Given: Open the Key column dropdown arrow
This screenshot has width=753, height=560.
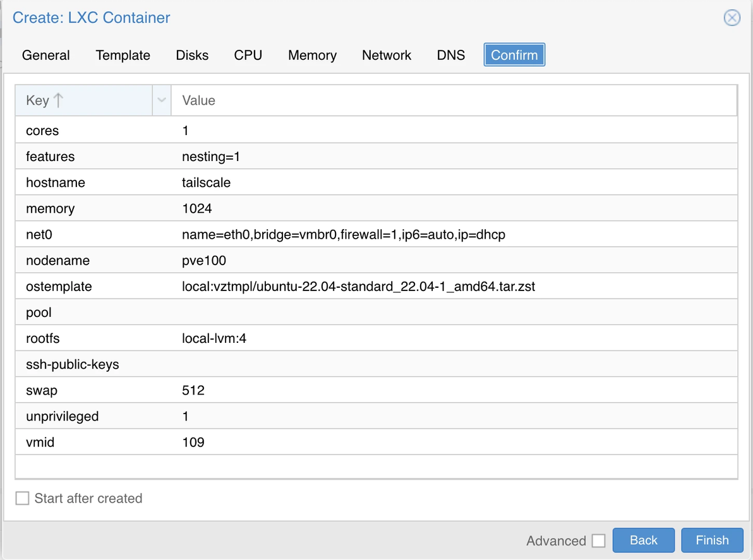Looking at the screenshot, I should click(162, 100).
